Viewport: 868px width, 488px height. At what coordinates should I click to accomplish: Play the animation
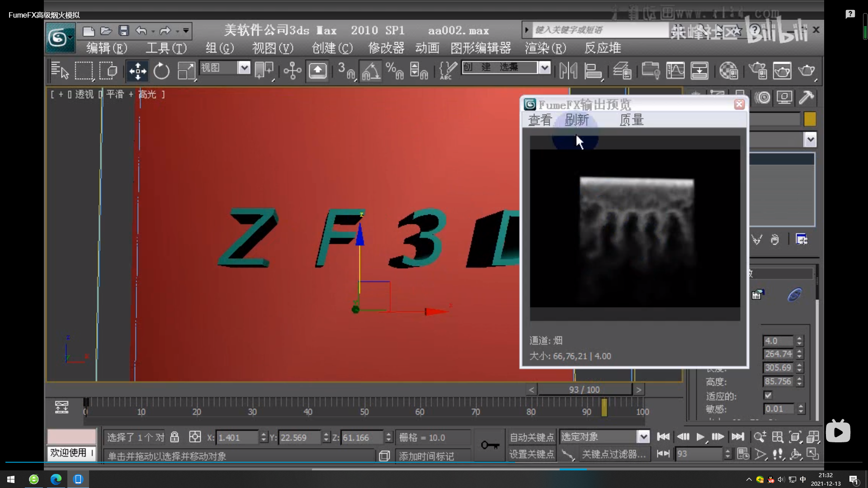point(700,436)
